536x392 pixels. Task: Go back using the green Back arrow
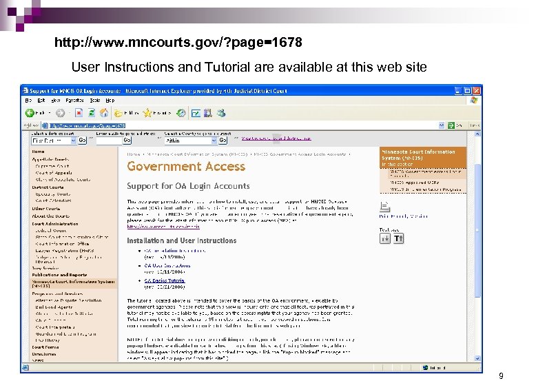(30, 113)
